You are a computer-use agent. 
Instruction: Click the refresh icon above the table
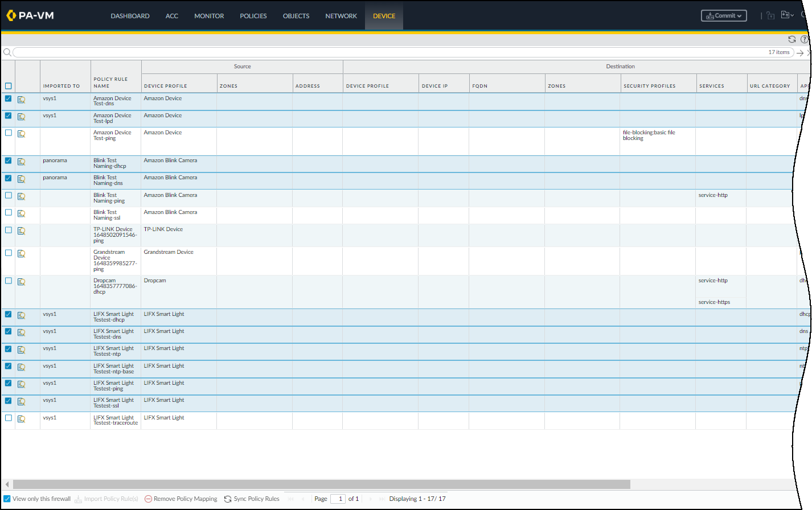click(792, 39)
